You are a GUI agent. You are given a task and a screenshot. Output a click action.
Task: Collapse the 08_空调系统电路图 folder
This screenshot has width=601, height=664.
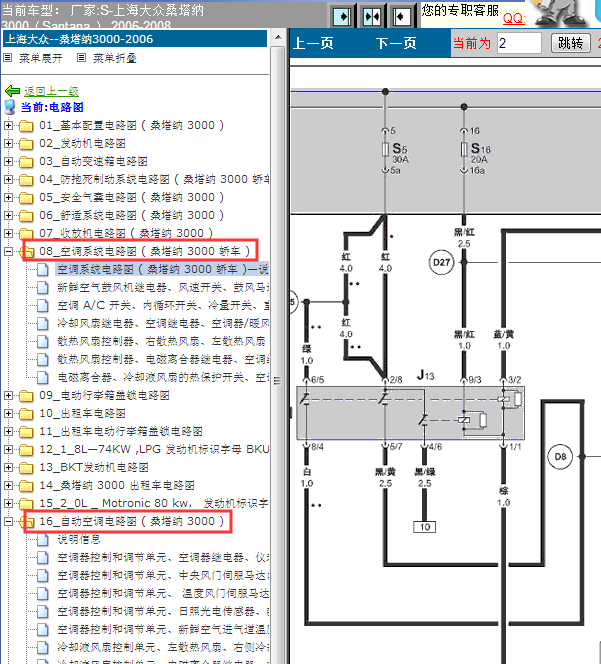coord(8,252)
